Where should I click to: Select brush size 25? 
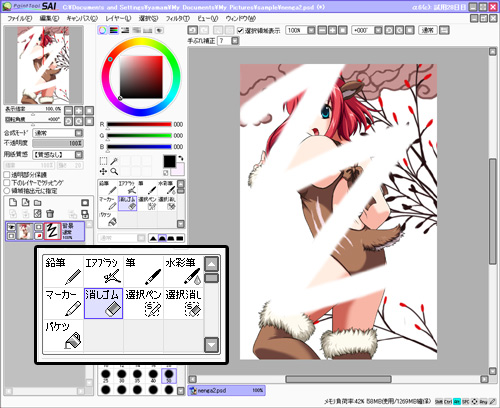point(106,376)
